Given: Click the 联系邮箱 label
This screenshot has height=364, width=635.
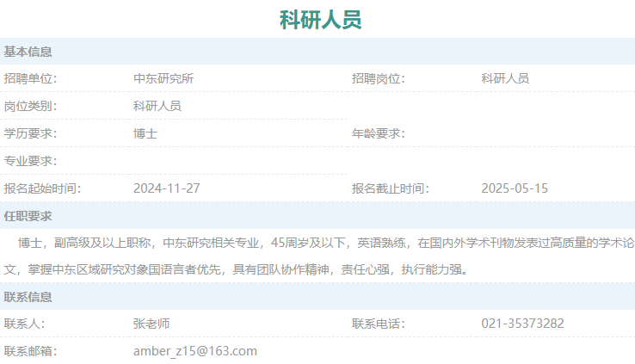Looking at the screenshot, I should 30,351.
